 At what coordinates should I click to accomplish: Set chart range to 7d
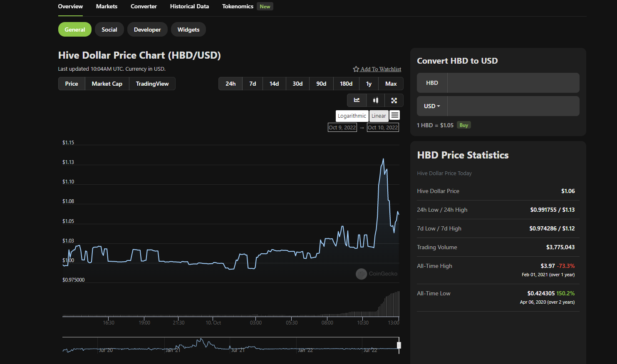point(253,84)
